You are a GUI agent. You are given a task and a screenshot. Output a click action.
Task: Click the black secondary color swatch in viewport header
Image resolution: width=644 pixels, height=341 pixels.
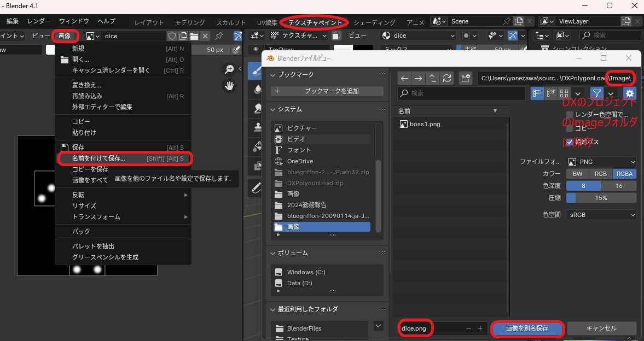click(363, 49)
